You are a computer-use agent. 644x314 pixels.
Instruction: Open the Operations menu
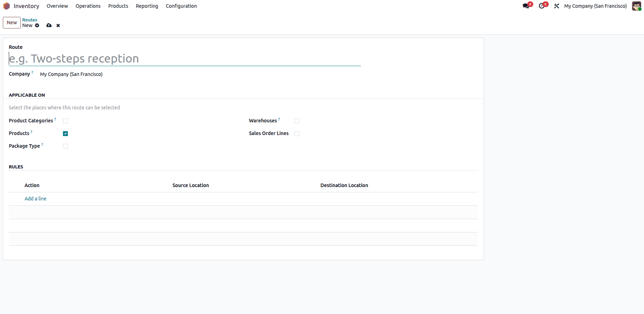88,6
